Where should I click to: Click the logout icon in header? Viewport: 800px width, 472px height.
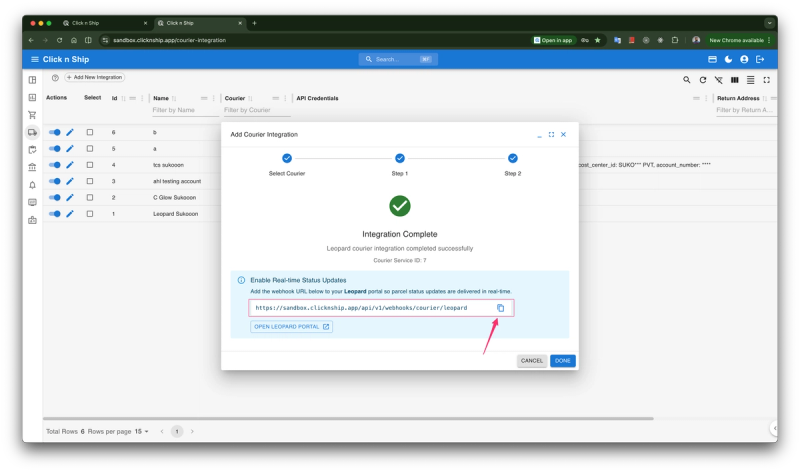click(x=760, y=59)
